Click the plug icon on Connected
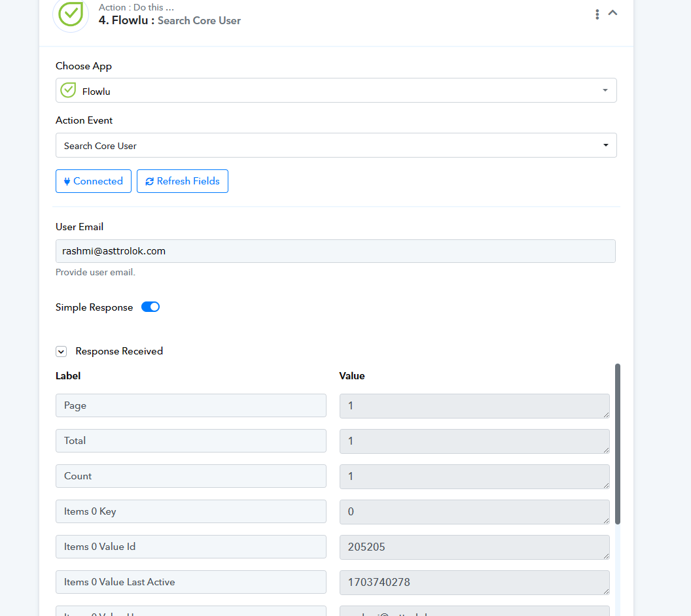Image resolution: width=691 pixels, height=616 pixels. (x=67, y=181)
